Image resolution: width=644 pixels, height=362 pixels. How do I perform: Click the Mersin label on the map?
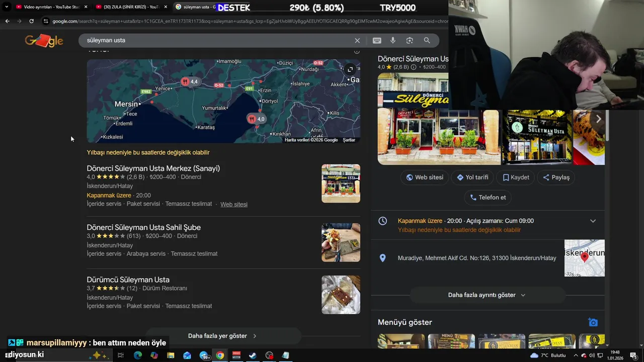126,104
